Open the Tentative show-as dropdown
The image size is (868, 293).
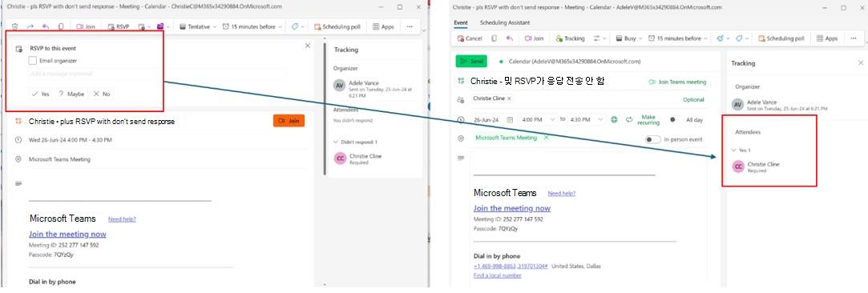tap(198, 26)
